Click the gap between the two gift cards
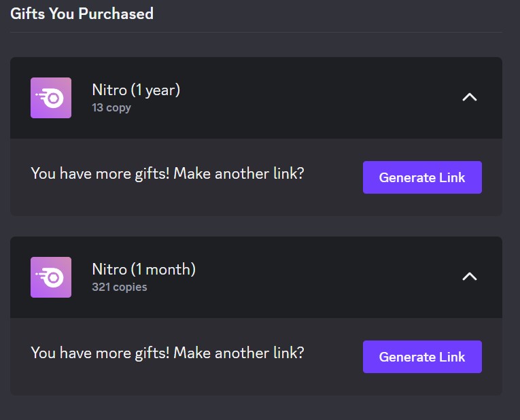The image size is (520, 420). [x=256, y=226]
